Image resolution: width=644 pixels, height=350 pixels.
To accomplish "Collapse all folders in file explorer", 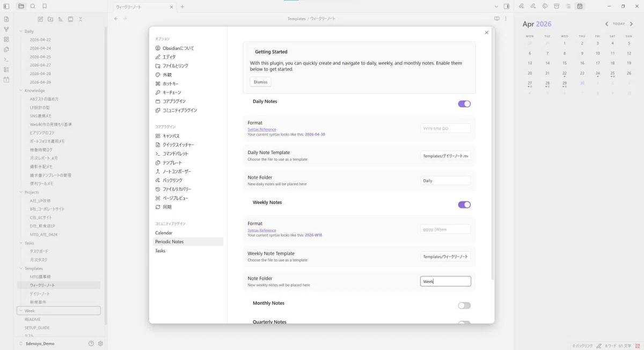I will [80, 19].
